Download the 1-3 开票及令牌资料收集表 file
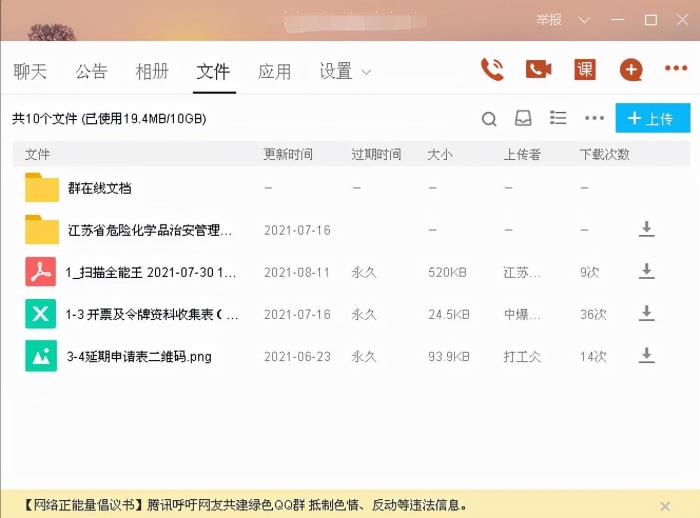The width and height of the screenshot is (700, 518). [647, 313]
